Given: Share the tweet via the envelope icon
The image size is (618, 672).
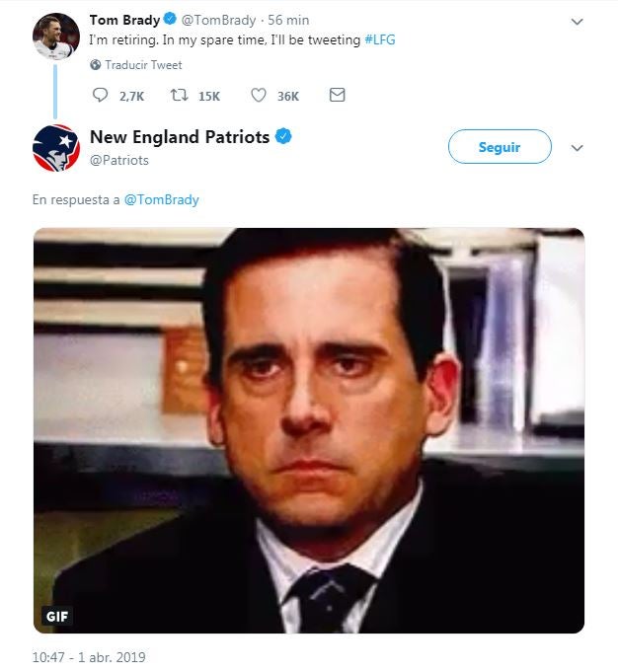Looking at the screenshot, I should tap(337, 96).
